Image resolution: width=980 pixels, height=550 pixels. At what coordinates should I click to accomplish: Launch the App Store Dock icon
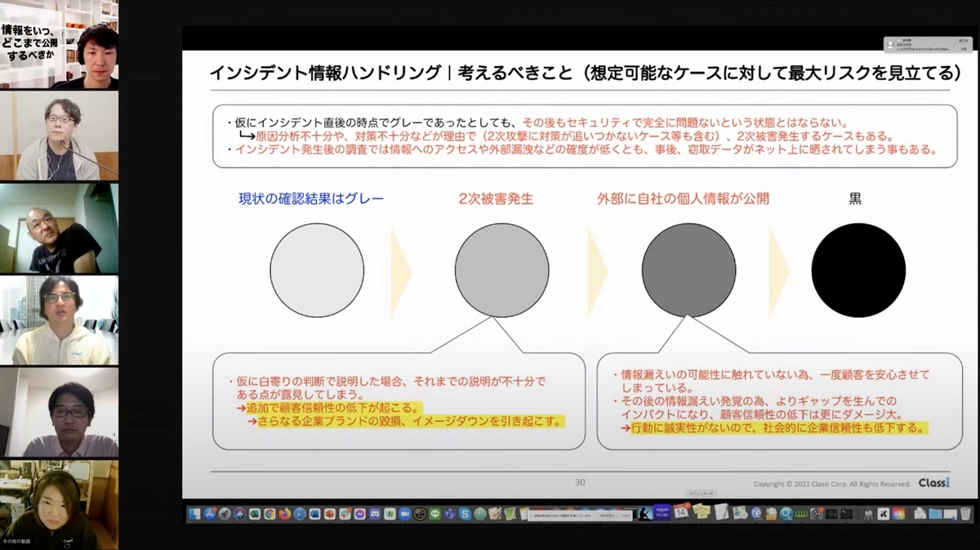[210, 514]
